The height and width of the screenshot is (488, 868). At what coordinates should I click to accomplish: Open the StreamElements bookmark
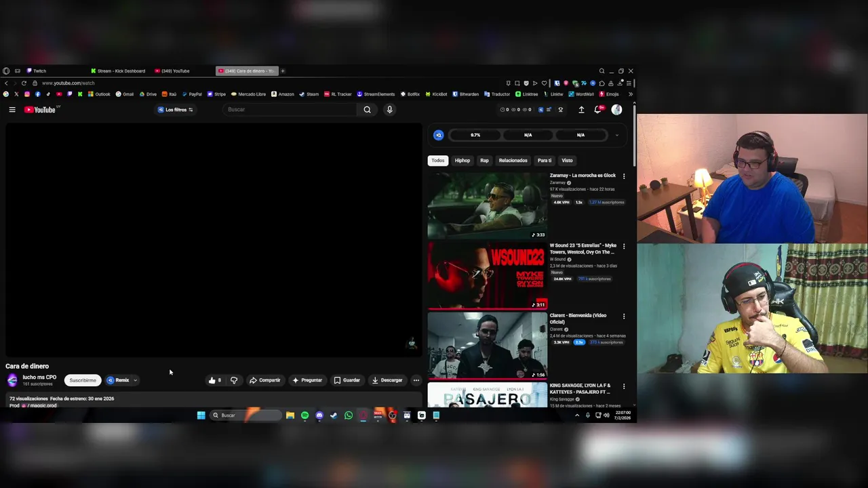point(376,94)
